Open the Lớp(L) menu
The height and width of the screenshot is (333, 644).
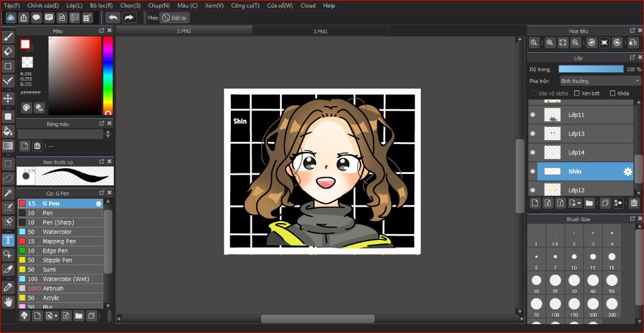(x=74, y=6)
